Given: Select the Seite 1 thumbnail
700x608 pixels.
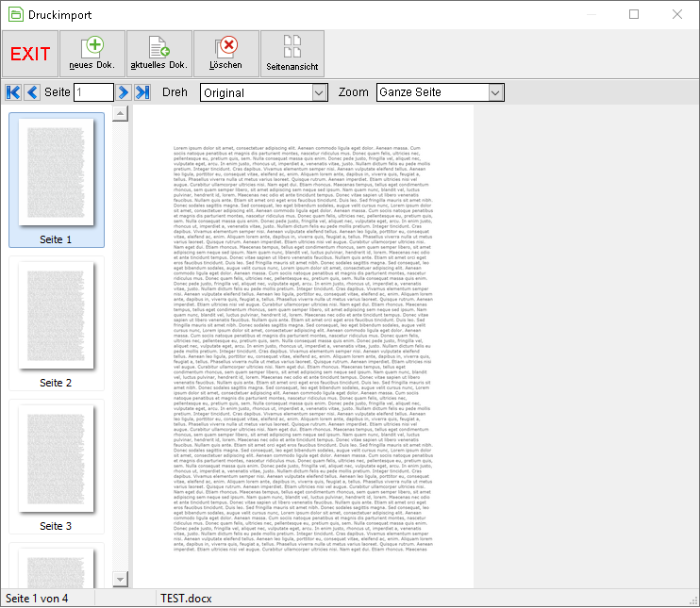Looking at the screenshot, I should (x=57, y=180).
